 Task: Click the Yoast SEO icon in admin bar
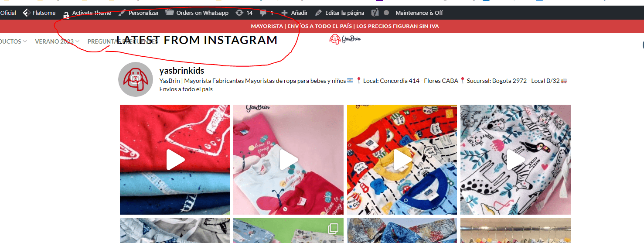tap(375, 13)
